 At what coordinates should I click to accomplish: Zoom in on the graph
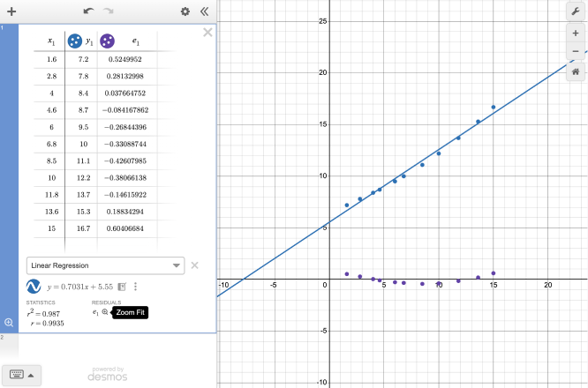coord(576,33)
